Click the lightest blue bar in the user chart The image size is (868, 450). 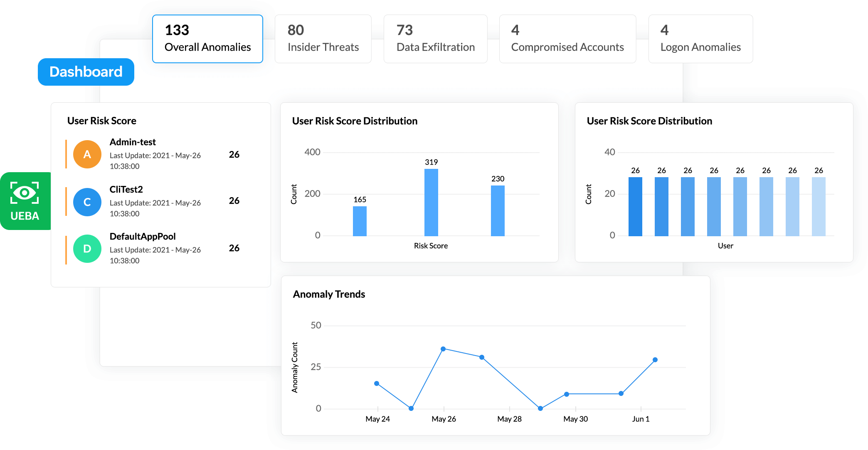tap(819, 206)
